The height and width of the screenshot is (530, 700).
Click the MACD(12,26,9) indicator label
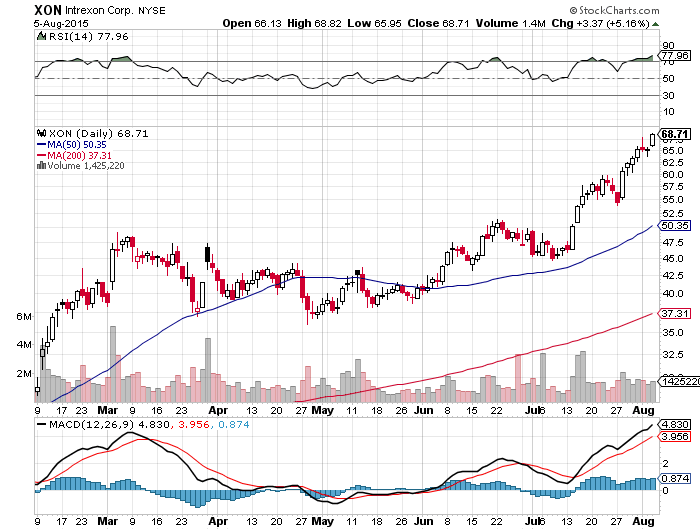click(92, 424)
